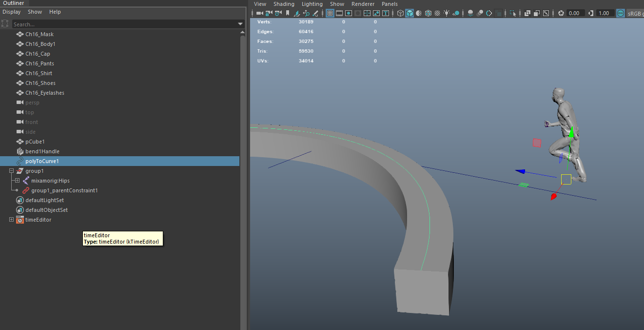Screen dimensions: 644x330
Task: Enable shadow display in the viewport
Action: point(456,13)
